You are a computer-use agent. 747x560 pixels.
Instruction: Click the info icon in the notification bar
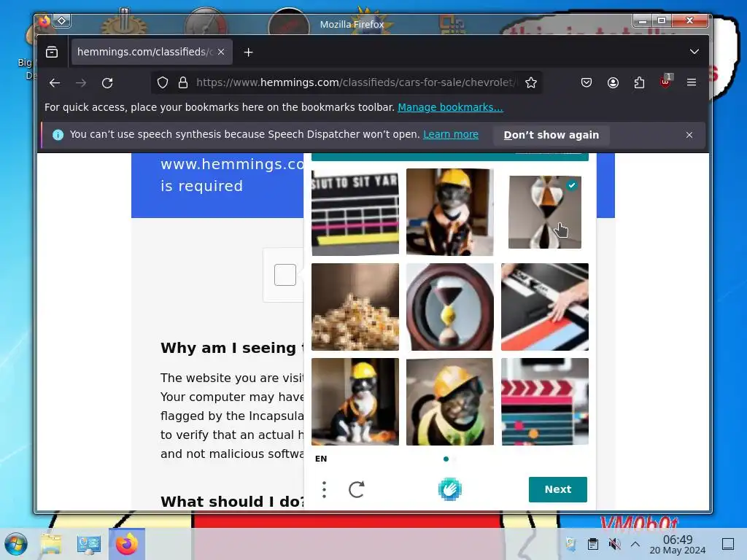58,135
